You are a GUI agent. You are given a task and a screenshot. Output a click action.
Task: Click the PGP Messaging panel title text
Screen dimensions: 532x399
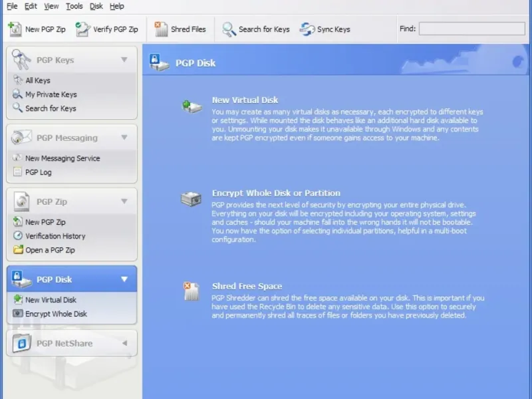(67, 138)
